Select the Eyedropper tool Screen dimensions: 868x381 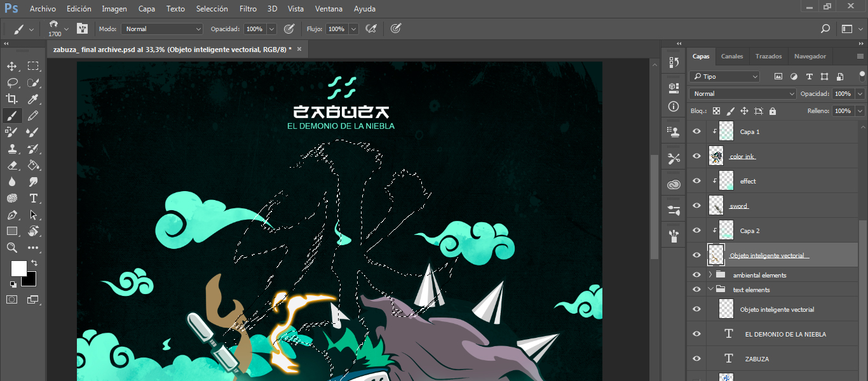click(33, 99)
